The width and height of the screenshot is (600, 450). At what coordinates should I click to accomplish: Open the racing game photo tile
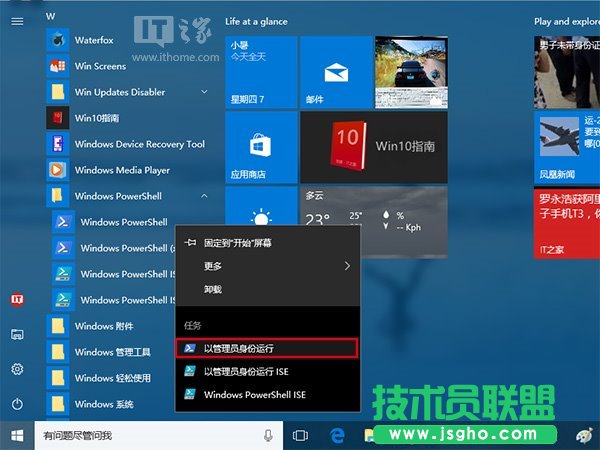pyautogui.click(x=411, y=72)
